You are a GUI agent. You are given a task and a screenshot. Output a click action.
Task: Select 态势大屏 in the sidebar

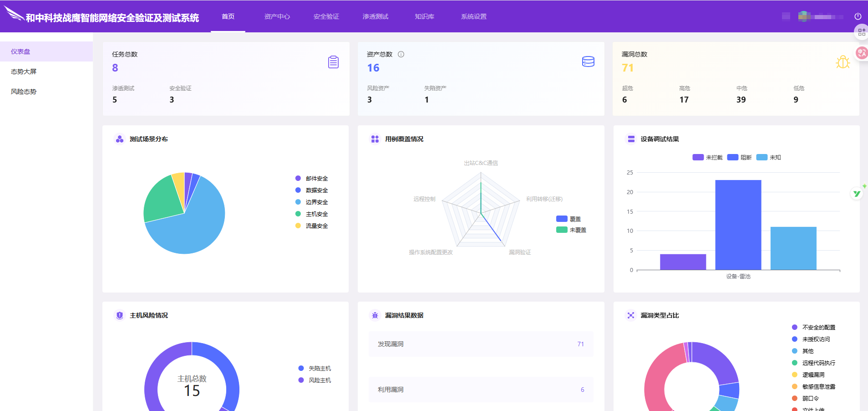(24, 72)
